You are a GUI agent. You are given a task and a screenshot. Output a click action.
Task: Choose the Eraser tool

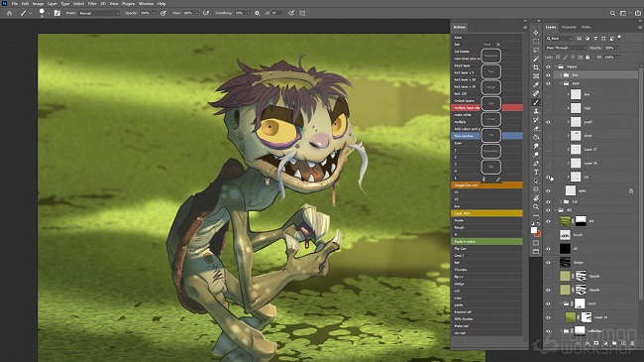(x=536, y=129)
